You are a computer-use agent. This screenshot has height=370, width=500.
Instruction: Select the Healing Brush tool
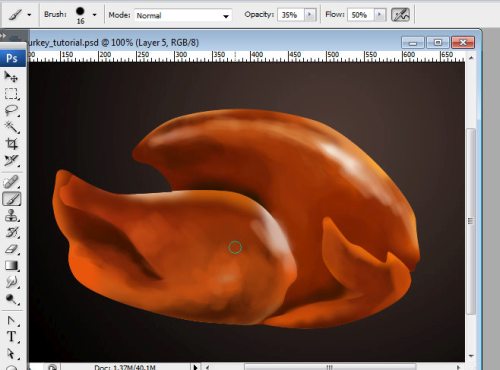pos(11,182)
